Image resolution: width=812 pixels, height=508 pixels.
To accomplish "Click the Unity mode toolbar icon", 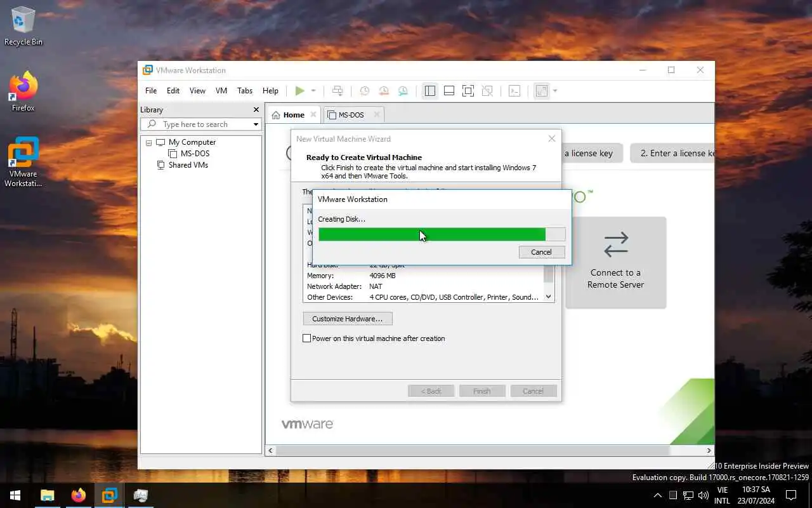I will click(487, 91).
